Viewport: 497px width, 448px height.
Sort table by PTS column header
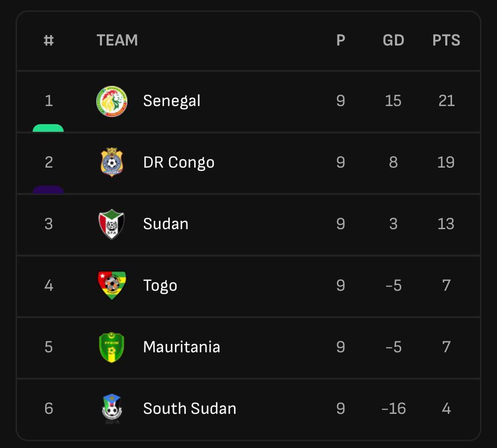tap(446, 40)
